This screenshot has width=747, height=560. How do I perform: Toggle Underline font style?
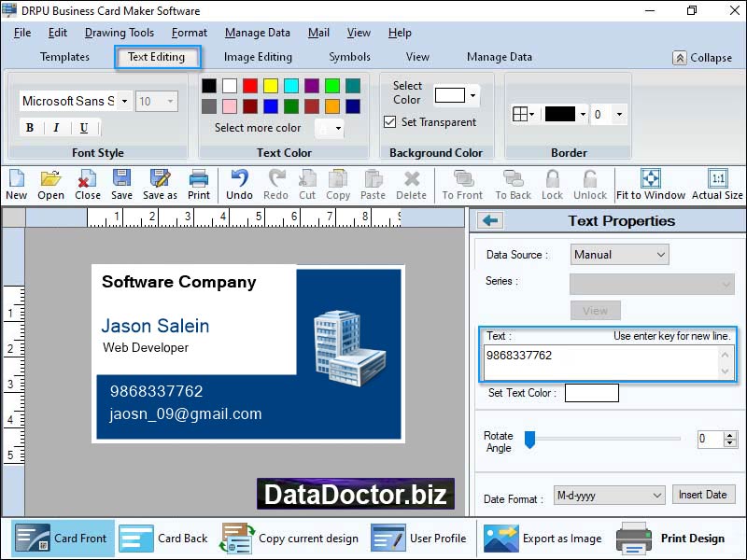tap(84, 128)
